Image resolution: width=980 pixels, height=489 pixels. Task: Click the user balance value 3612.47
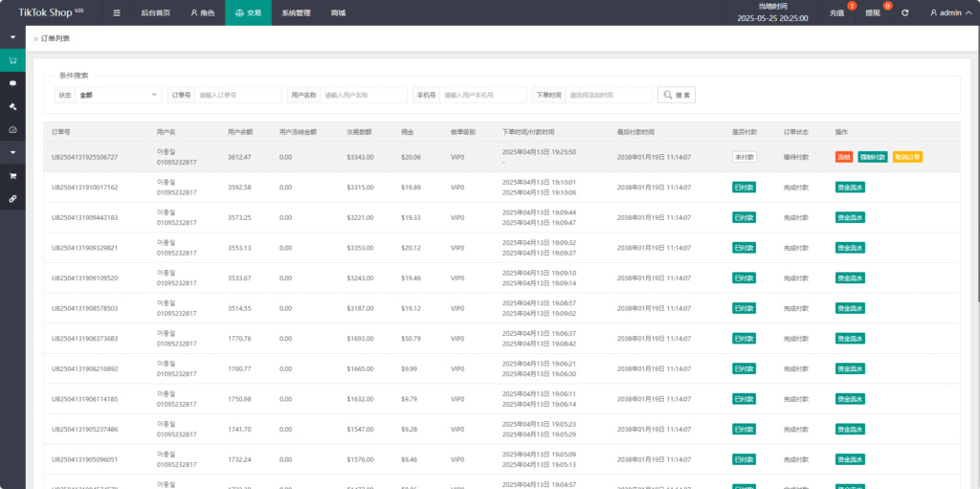pyautogui.click(x=239, y=157)
